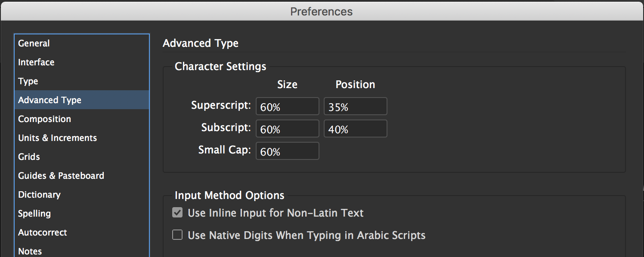Select Notes in the category list
Image resolution: width=644 pixels, height=257 pixels.
point(30,251)
